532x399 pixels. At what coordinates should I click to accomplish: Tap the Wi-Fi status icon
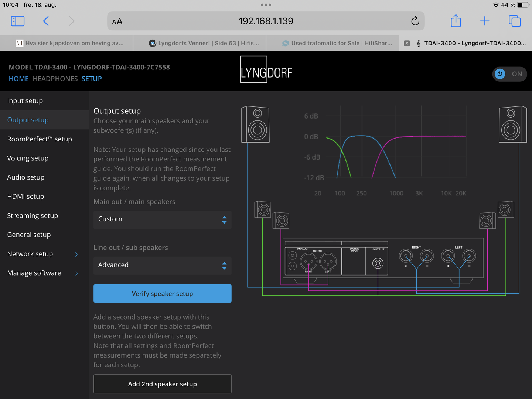coord(496,5)
